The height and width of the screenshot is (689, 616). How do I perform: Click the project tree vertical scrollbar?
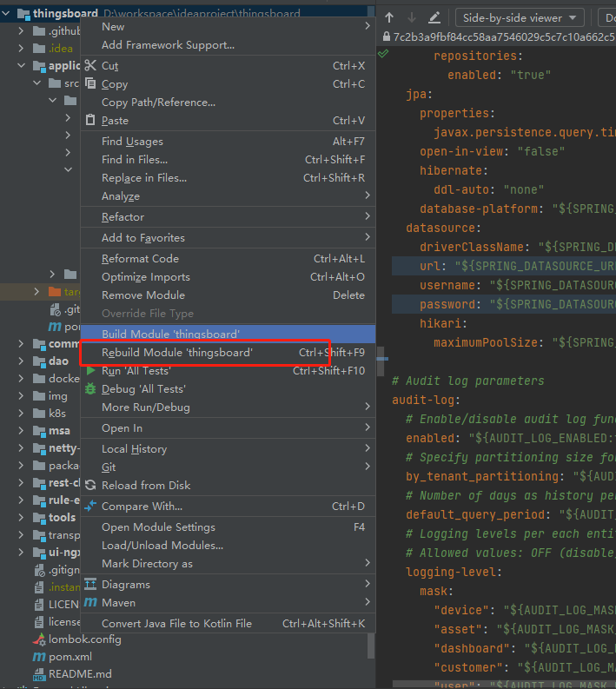[x=371, y=646]
